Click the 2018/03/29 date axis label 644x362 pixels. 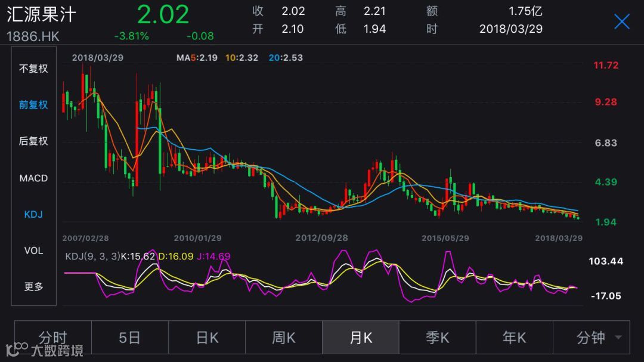559,238
